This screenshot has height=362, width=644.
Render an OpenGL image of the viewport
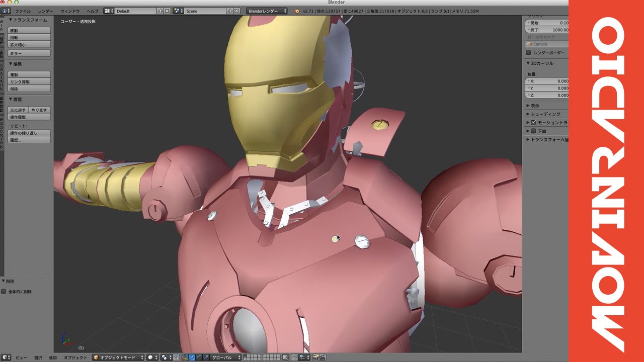coord(315,357)
